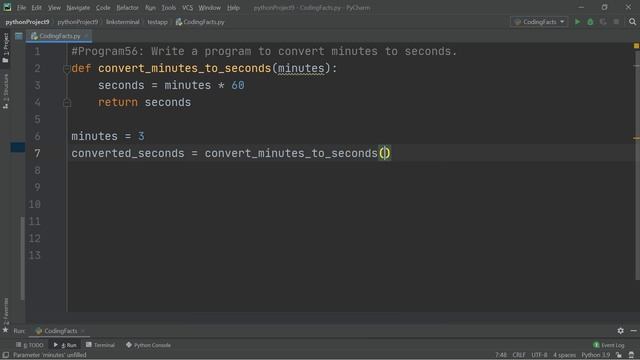Open the Run panel settings gear
This screenshot has height=360, width=640.
[620, 331]
